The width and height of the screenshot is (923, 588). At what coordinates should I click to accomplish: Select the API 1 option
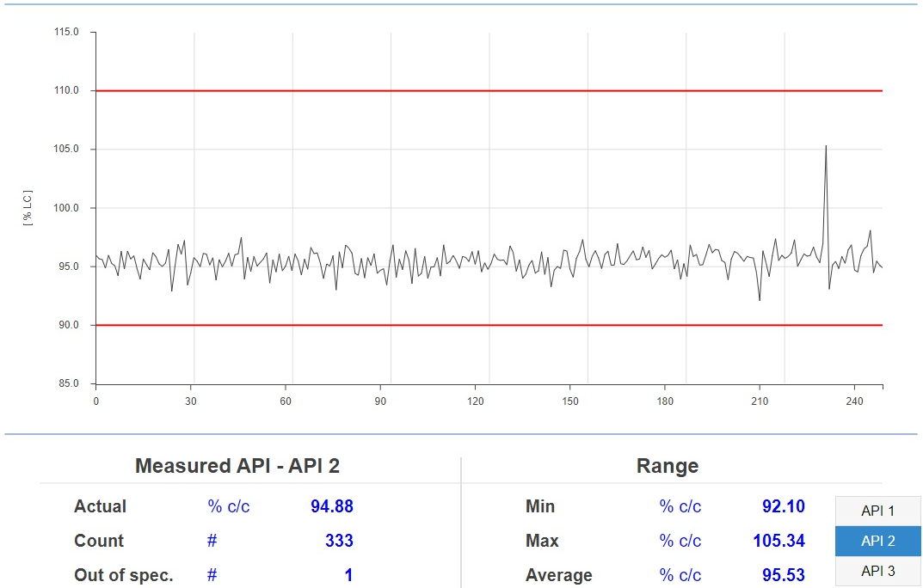(877, 511)
